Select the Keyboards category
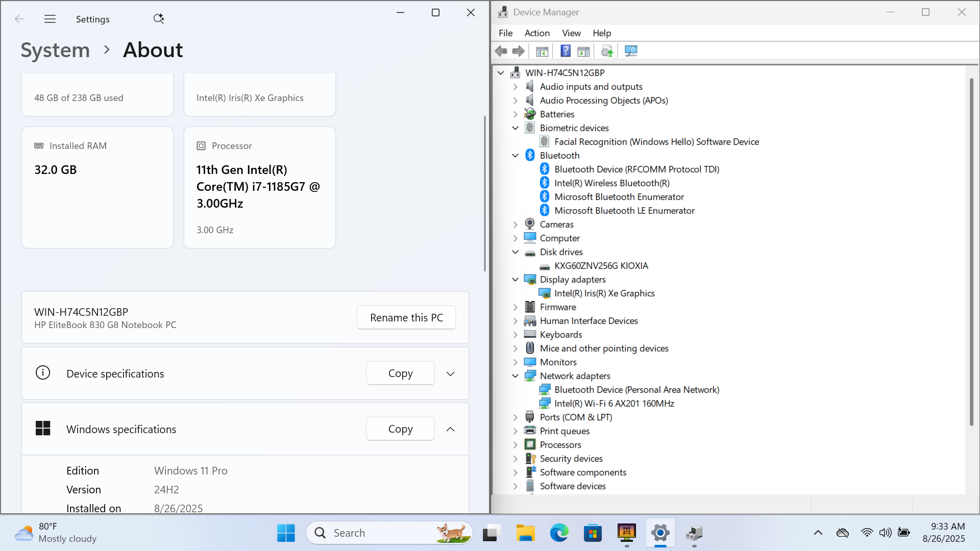The image size is (980, 551). pyautogui.click(x=560, y=334)
